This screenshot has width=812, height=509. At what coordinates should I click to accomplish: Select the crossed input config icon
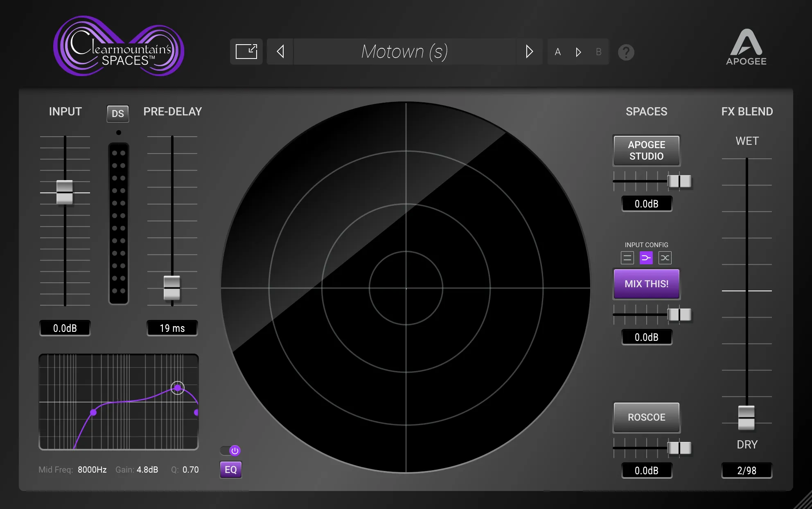[665, 258]
